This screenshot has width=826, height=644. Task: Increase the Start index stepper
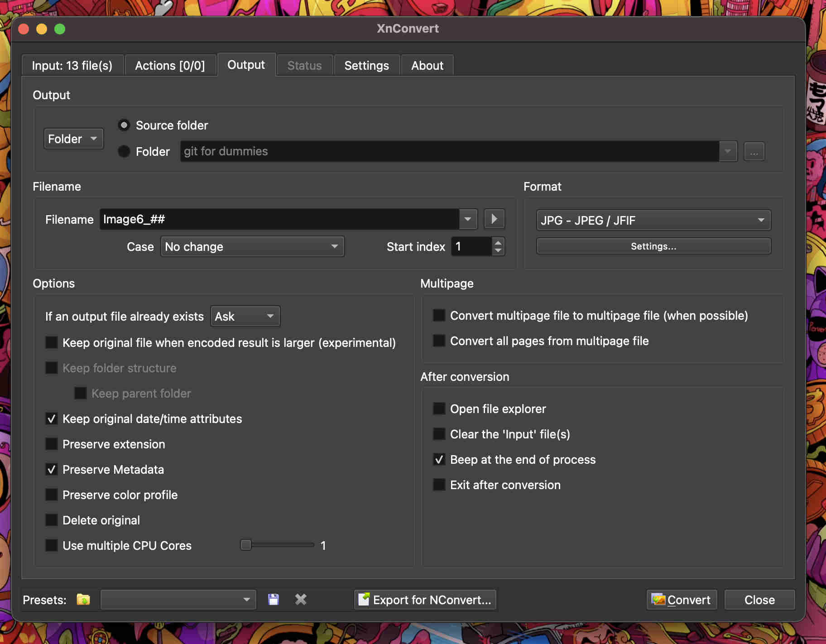coord(498,242)
